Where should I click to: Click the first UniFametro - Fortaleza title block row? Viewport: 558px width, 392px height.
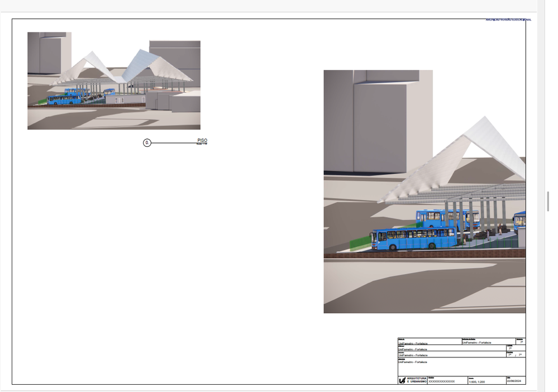[430, 342]
